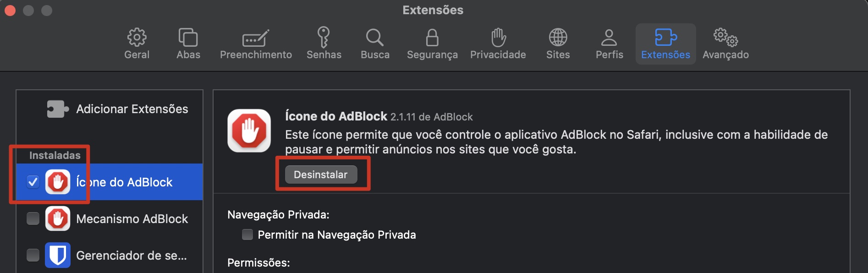Select the Privacidade hand icon

(498, 43)
